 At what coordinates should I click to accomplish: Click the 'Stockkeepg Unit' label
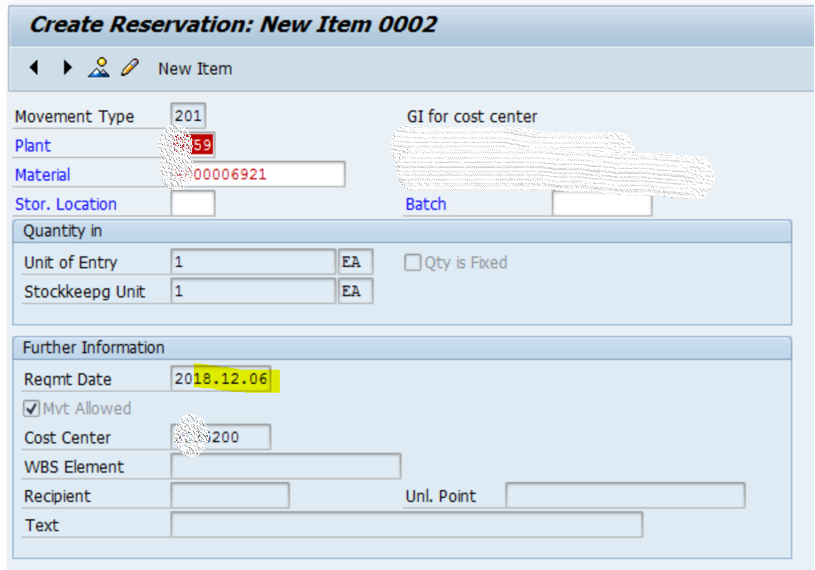tap(84, 292)
